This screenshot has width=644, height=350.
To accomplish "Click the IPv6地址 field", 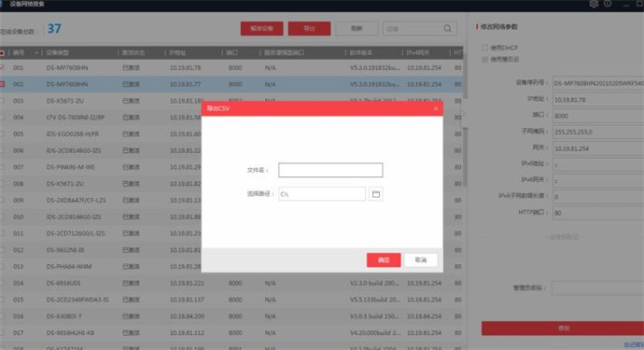I will (x=598, y=164).
